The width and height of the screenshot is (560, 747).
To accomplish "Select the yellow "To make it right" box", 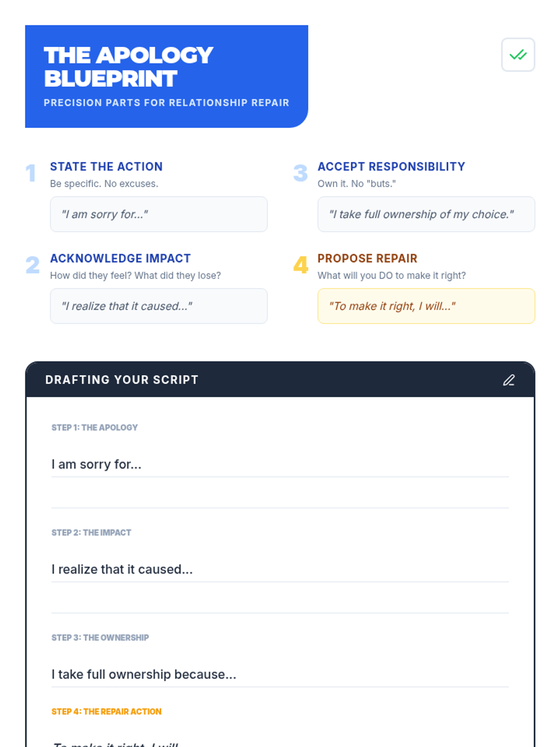I will 426,306.
